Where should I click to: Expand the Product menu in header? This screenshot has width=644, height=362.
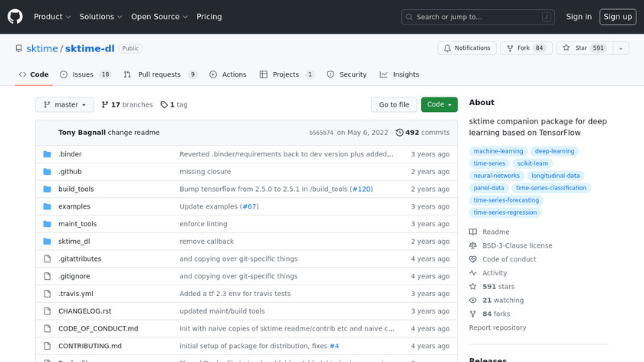52,17
